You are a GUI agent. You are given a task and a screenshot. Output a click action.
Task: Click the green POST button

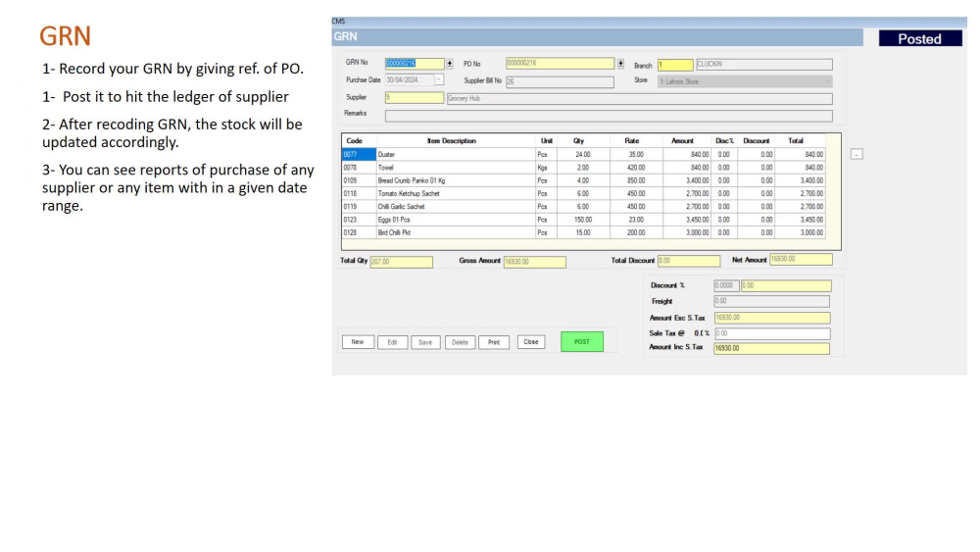(582, 341)
